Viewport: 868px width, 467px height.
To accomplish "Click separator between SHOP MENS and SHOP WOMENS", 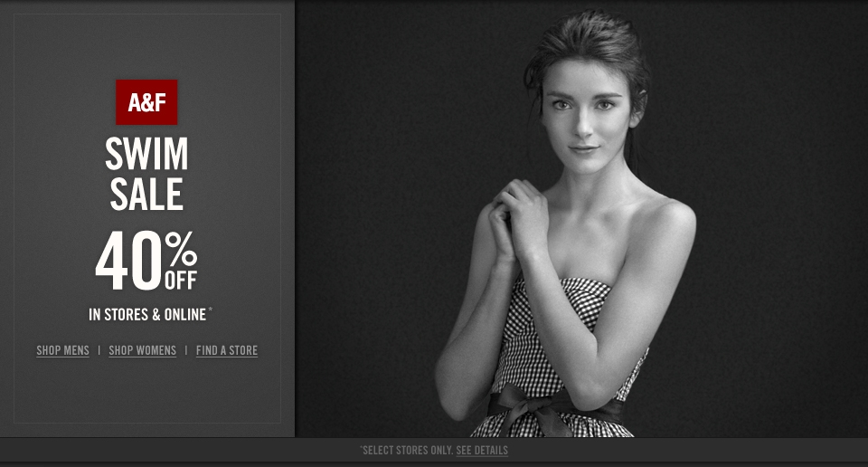I will tap(99, 350).
